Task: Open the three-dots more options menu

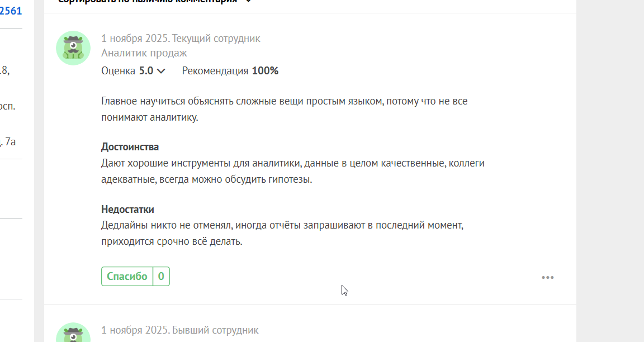Action: pyautogui.click(x=547, y=277)
